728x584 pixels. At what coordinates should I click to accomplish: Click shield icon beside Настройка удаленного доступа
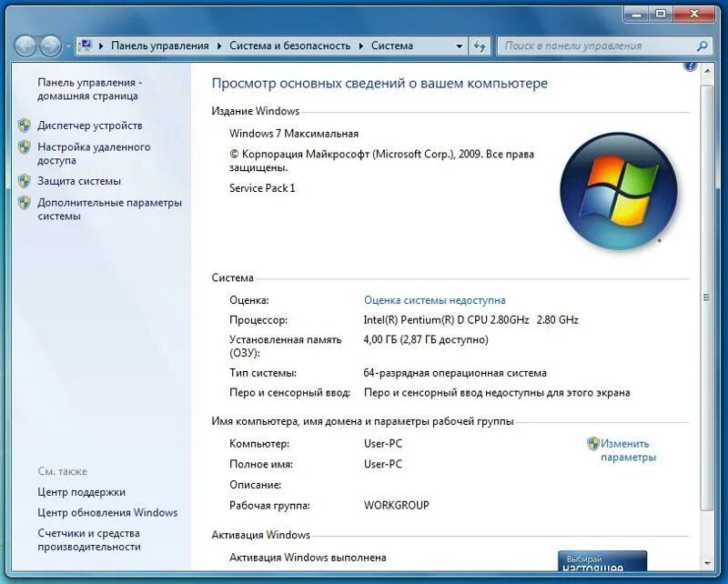(25, 147)
